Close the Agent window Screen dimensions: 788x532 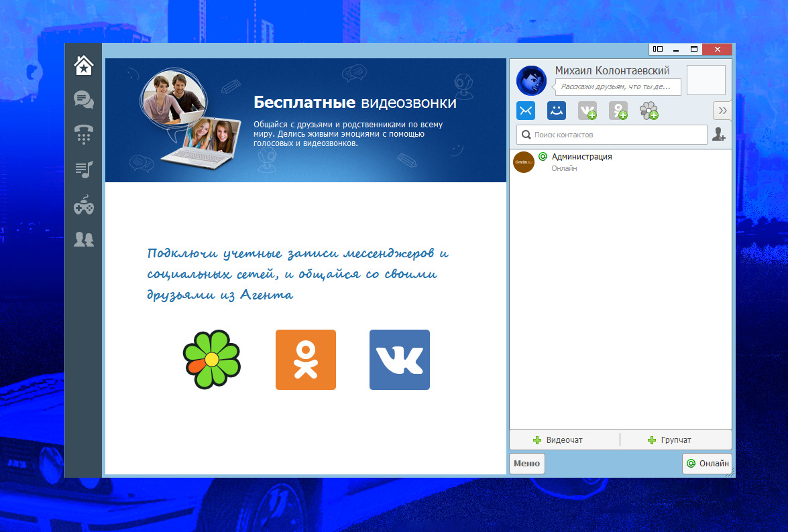(717, 49)
